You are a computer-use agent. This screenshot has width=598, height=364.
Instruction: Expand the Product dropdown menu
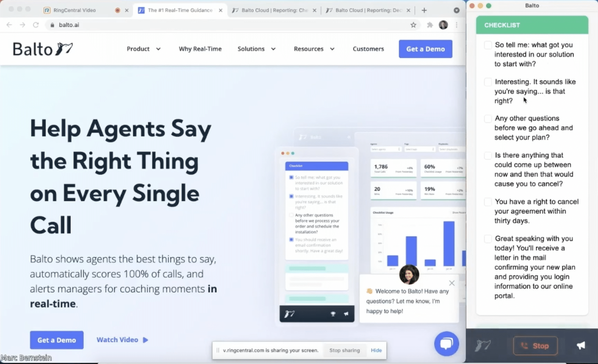143,49
